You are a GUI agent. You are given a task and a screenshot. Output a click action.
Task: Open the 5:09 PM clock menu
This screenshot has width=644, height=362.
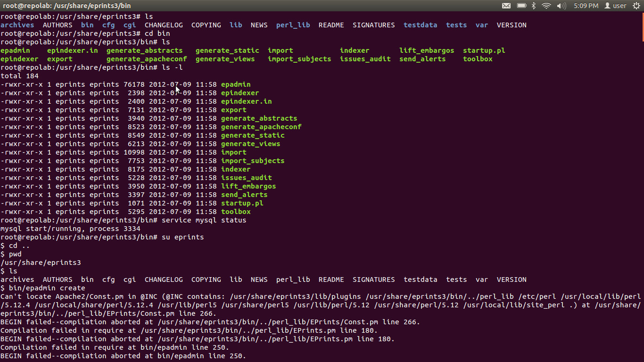586,6
